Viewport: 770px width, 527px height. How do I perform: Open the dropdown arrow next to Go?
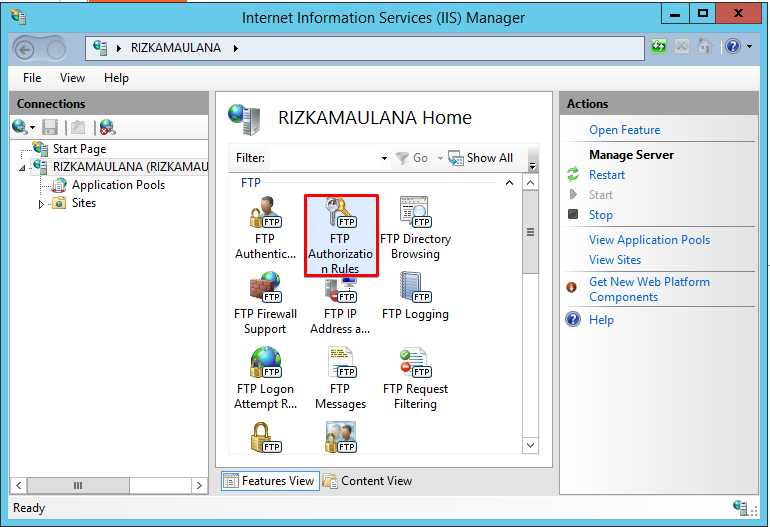pos(440,158)
